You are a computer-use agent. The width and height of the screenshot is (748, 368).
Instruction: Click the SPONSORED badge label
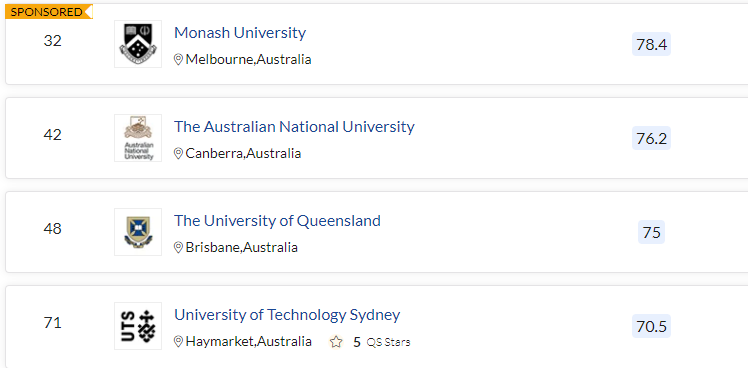49,12
